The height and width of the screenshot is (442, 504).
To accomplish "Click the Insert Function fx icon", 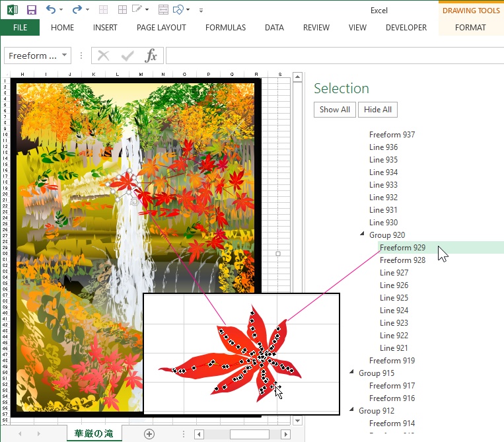I will (151, 55).
